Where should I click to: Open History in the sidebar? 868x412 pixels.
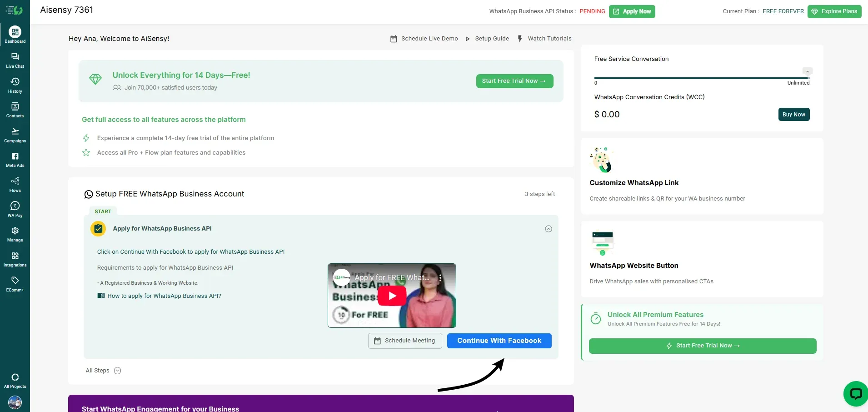pos(15,85)
